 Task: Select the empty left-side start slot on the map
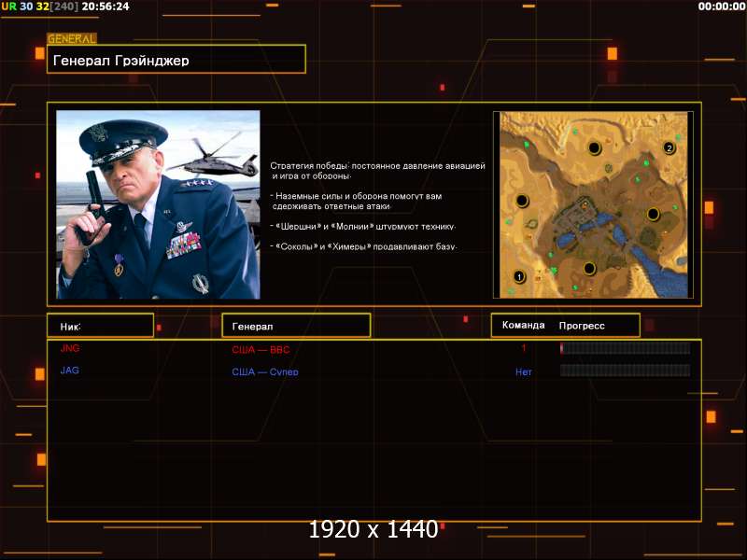pos(521,200)
